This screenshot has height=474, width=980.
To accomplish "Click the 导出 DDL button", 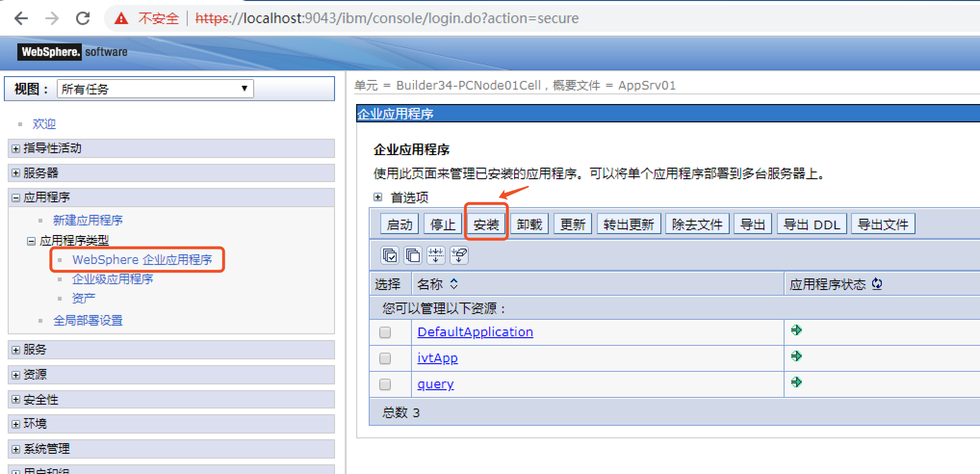I will pyautogui.click(x=812, y=224).
